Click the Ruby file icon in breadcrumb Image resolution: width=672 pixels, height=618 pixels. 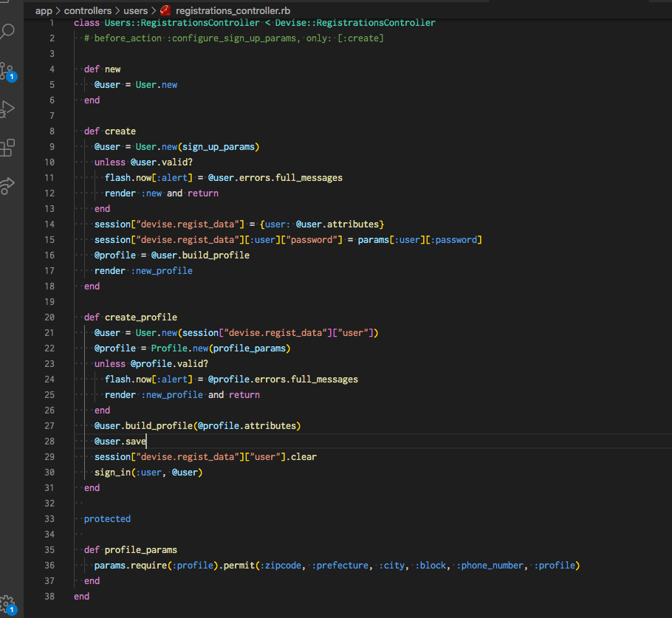[x=165, y=10]
